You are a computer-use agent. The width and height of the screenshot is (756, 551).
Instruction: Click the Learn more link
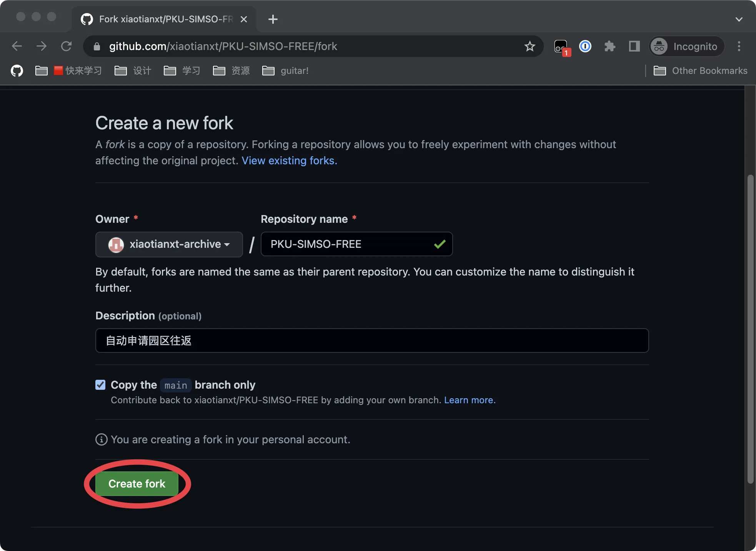tap(470, 400)
